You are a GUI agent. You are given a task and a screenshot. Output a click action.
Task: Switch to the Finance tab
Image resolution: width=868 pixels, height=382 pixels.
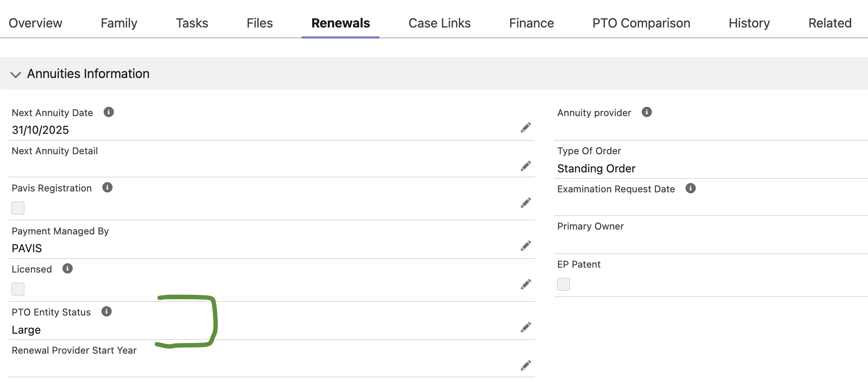(531, 23)
